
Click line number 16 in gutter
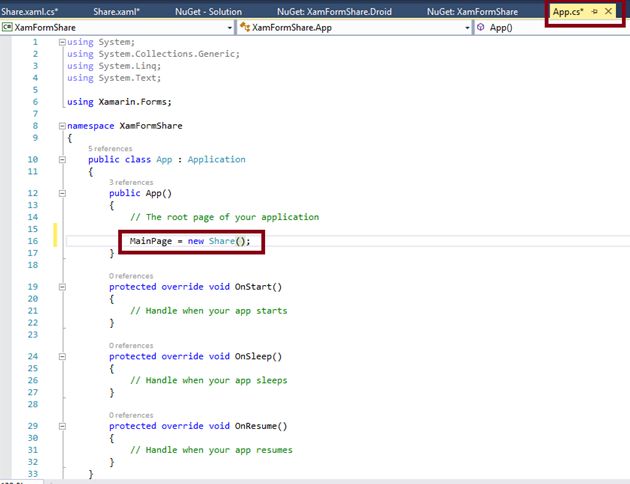[33, 241]
